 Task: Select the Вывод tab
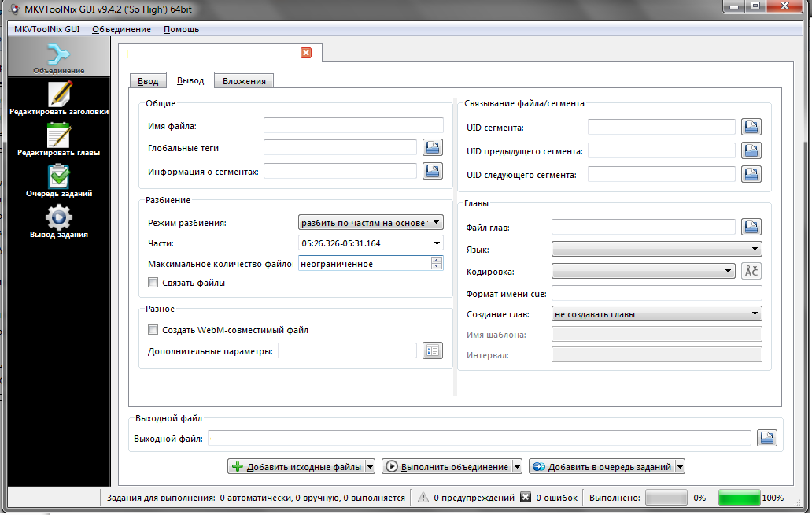click(x=190, y=80)
